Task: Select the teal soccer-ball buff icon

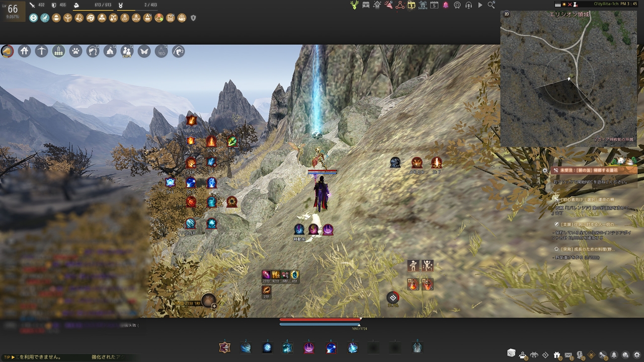Action: pos(33,18)
